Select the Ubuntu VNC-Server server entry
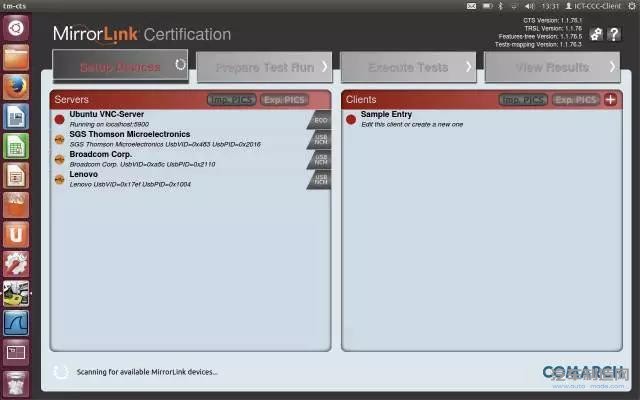The width and height of the screenshot is (640, 400). 191,119
